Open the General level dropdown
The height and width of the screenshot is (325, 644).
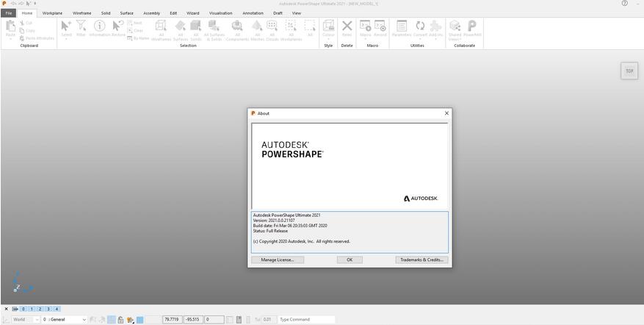click(65, 319)
